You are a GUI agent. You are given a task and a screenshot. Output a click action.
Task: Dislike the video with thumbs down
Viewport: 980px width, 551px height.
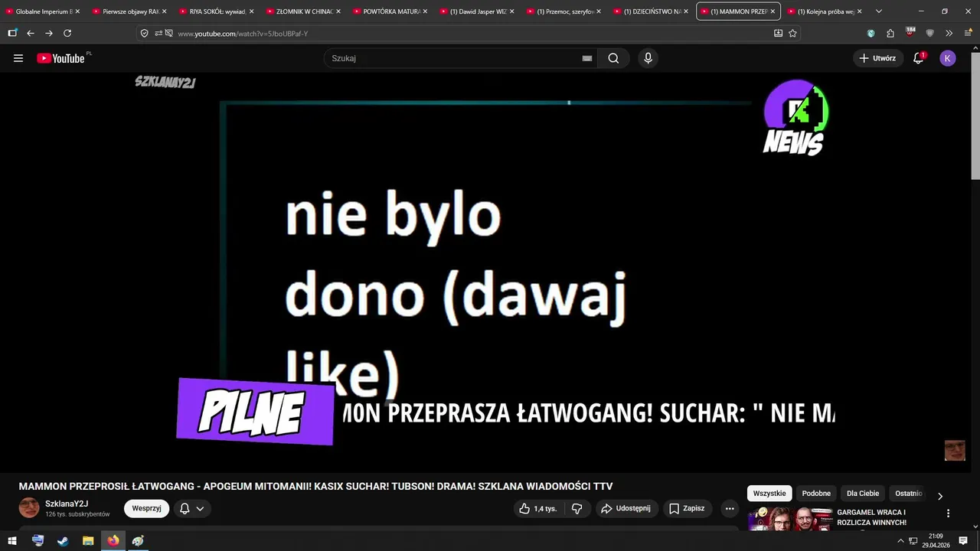(577, 508)
